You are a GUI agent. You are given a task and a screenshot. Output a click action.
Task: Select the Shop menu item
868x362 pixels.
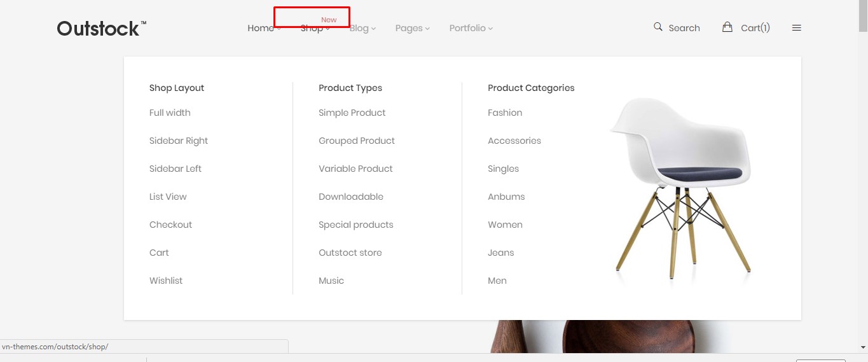click(x=314, y=28)
